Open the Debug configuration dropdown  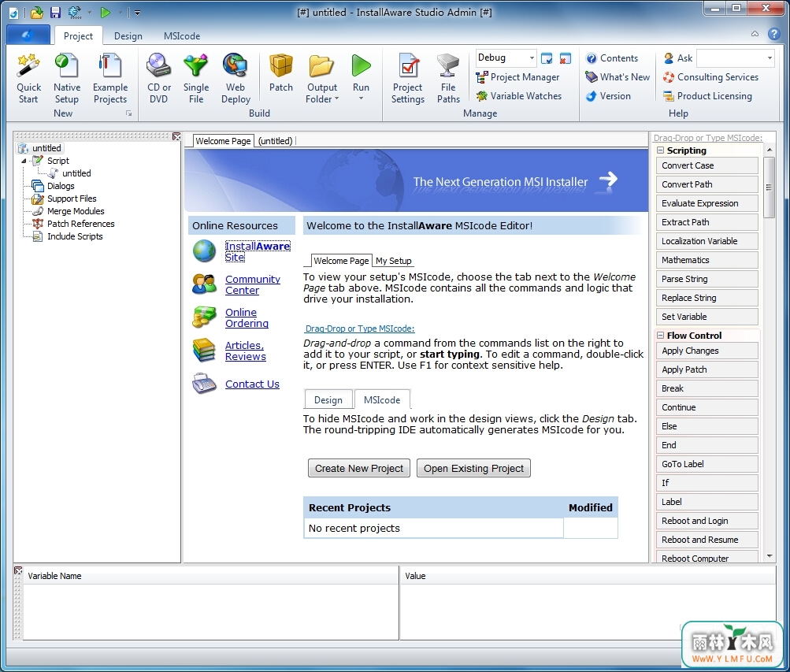[x=532, y=58]
